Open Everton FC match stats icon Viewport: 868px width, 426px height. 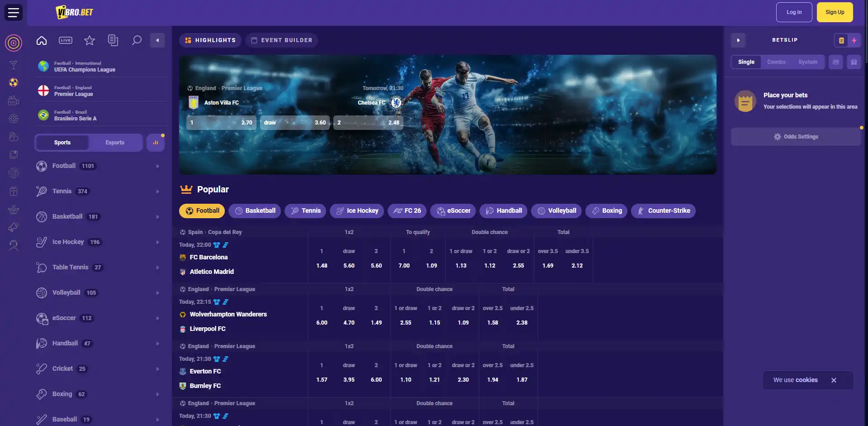point(225,359)
